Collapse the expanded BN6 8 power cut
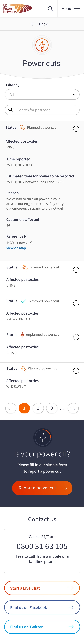 point(76,129)
